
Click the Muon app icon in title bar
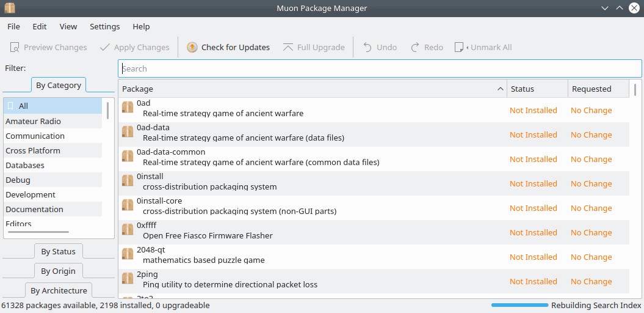(9, 8)
